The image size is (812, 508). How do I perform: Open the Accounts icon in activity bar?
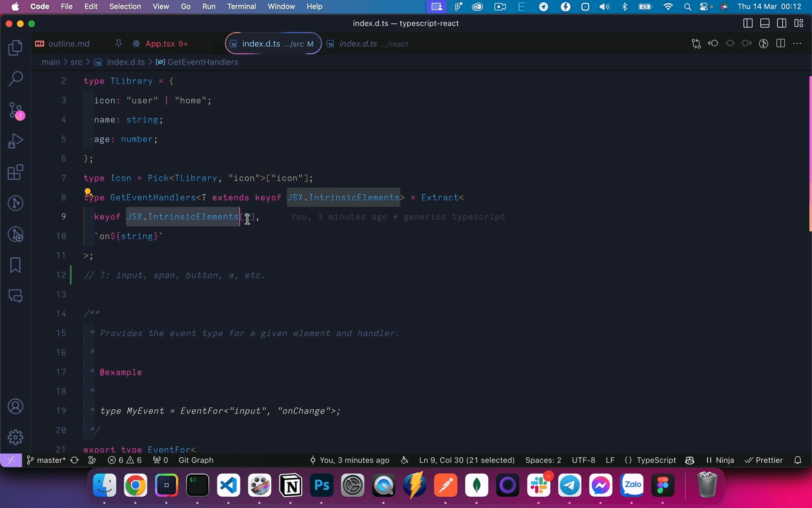tap(16, 406)
